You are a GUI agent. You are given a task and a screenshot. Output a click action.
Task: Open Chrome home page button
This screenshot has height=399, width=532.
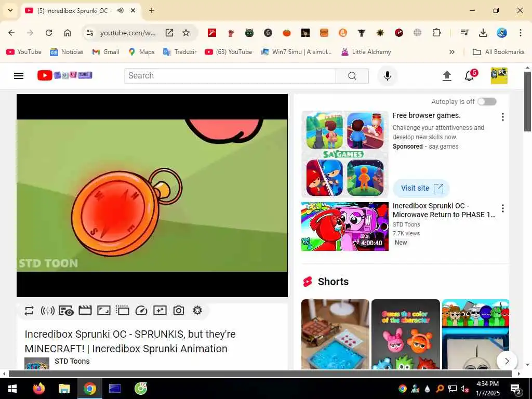[68, 33]
